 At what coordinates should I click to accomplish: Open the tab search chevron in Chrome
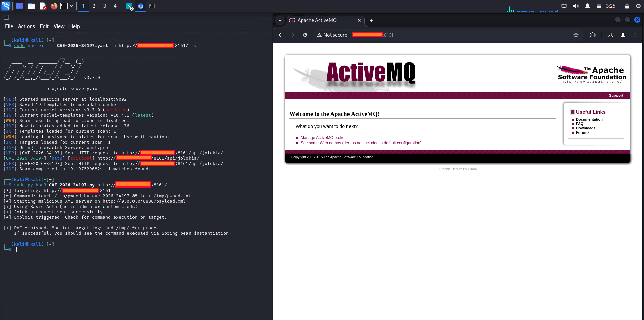(x=280, y=20)
